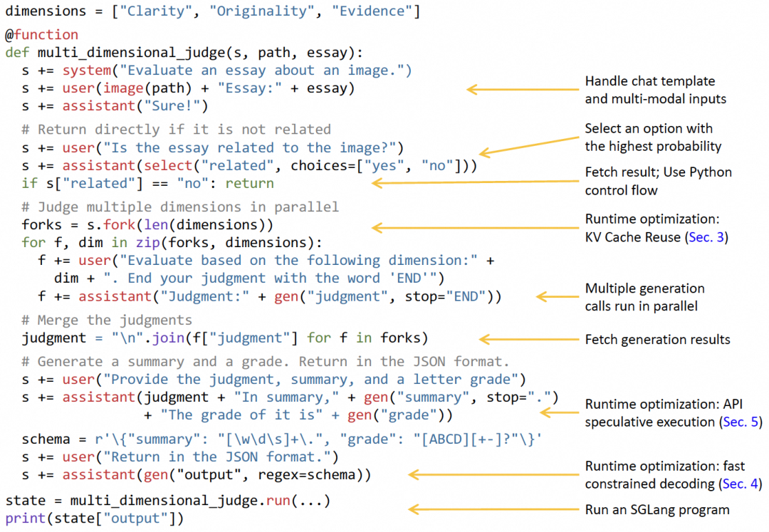769x532 pixels.
Task: Click the @function decorator text
Action: 42,35
